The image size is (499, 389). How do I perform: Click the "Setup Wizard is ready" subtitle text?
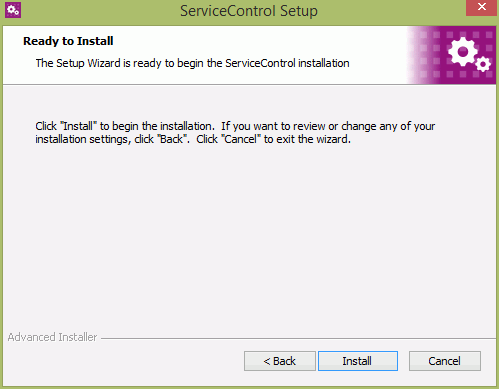(192, 63)
